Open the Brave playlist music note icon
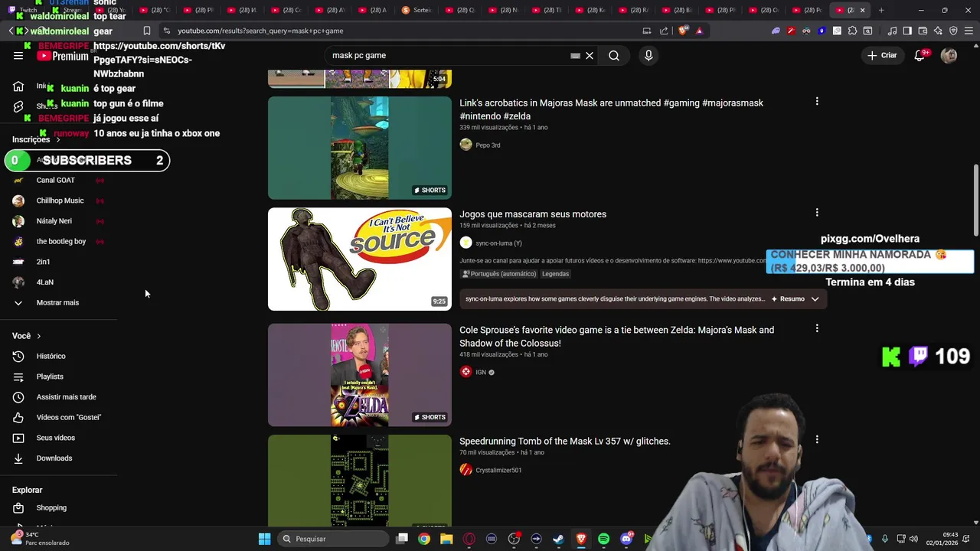This screenshot has width=980, height=551. tap(892, 31)
